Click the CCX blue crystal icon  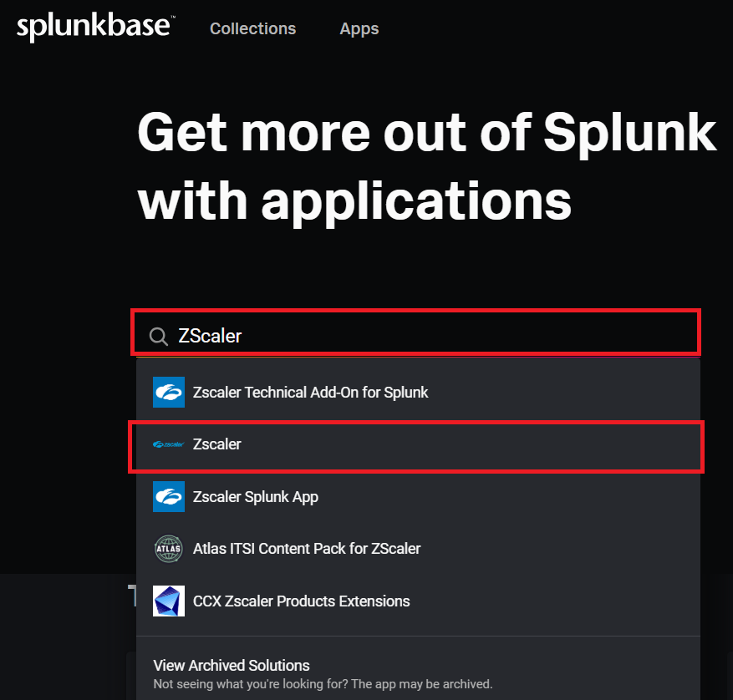point(169,601)
